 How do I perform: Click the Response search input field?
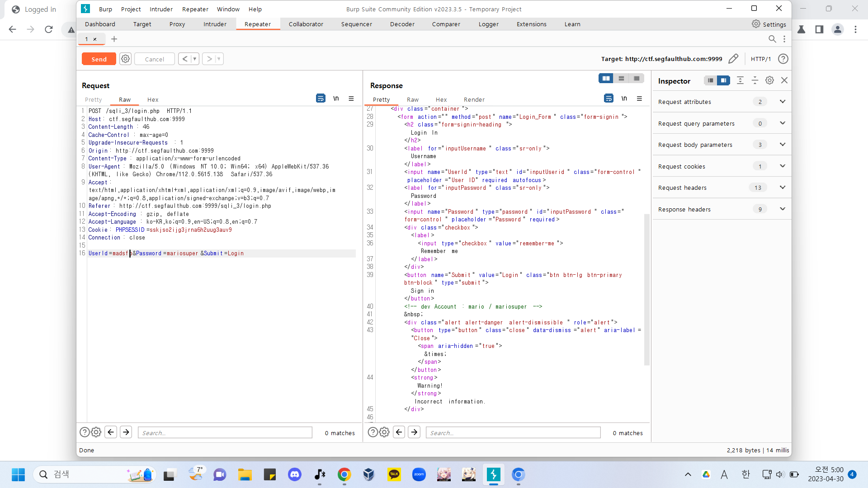(x=513, y=433)
